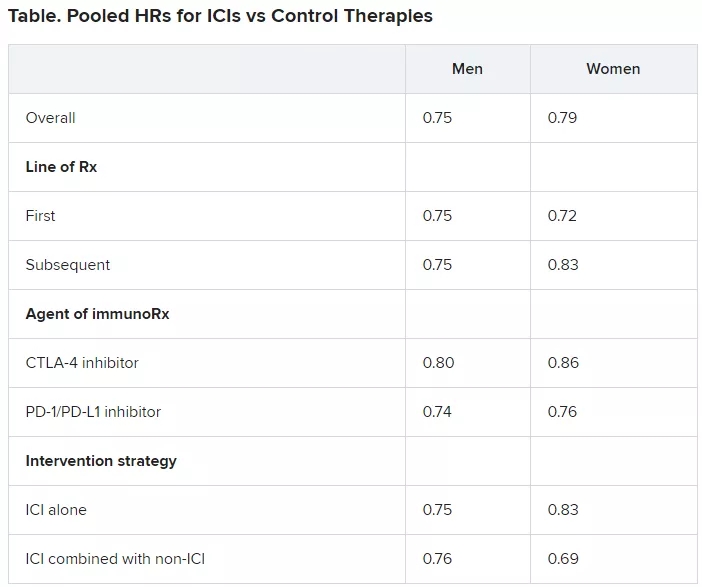Select the 'ICI alone' row label

pyautogui.click(x=56, y=510)
